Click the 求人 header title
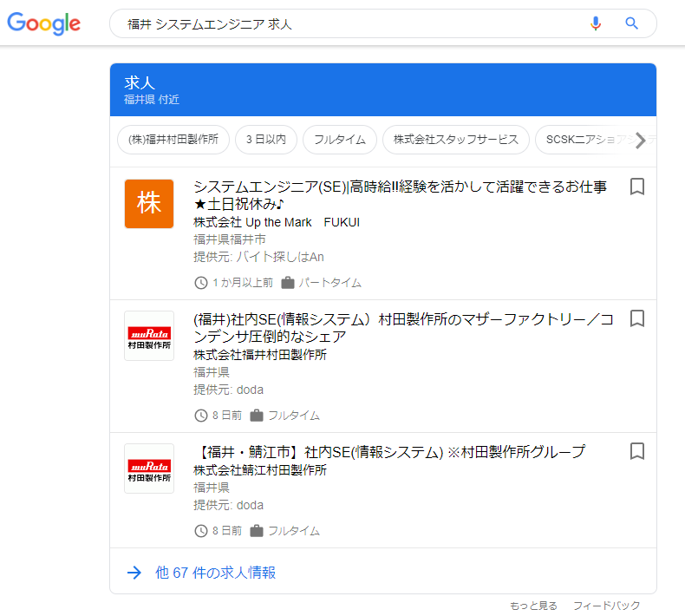 coord(140,82)
